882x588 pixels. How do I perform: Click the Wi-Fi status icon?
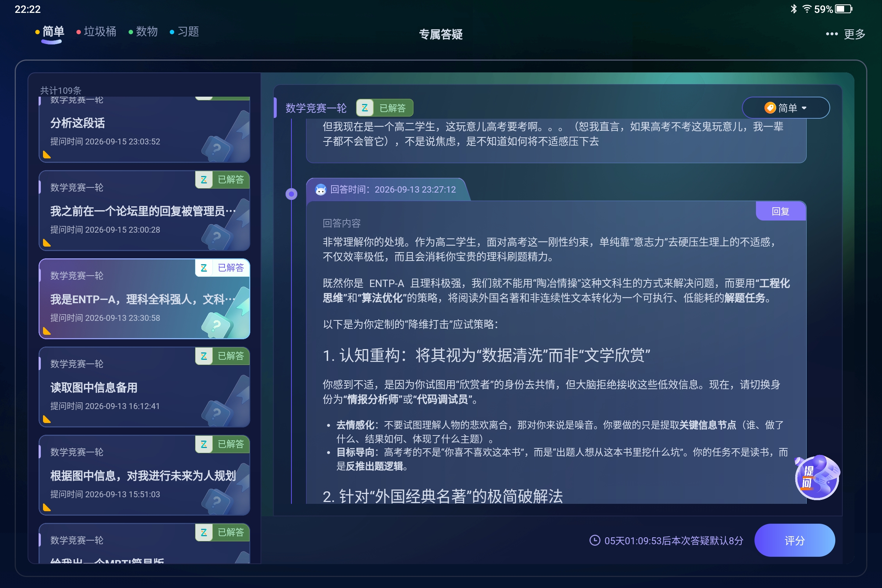[807, 8]
